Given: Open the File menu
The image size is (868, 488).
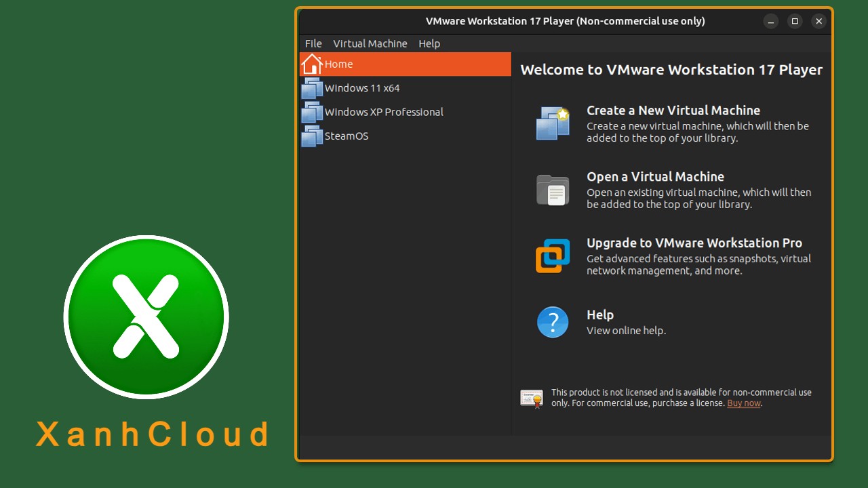Looking at the screenshot, I should point(313,43).
